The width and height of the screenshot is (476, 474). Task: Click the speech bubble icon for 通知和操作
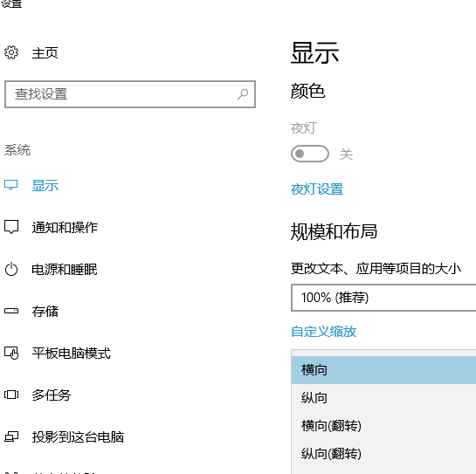11,227
